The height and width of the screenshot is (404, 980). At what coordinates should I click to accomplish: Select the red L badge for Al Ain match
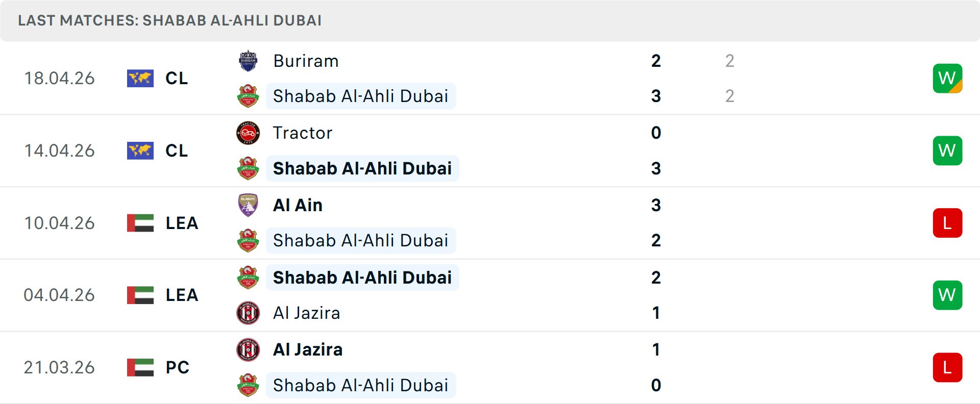948,223
